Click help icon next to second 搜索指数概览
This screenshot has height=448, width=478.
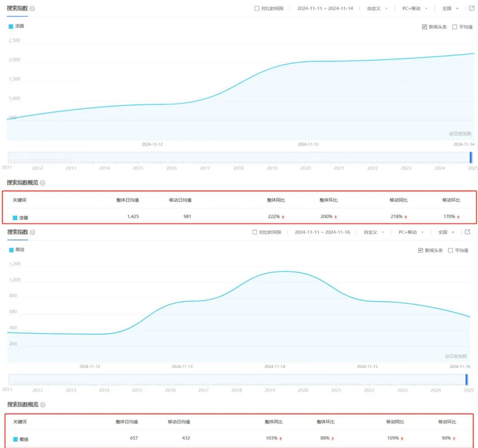click(42, 405)
